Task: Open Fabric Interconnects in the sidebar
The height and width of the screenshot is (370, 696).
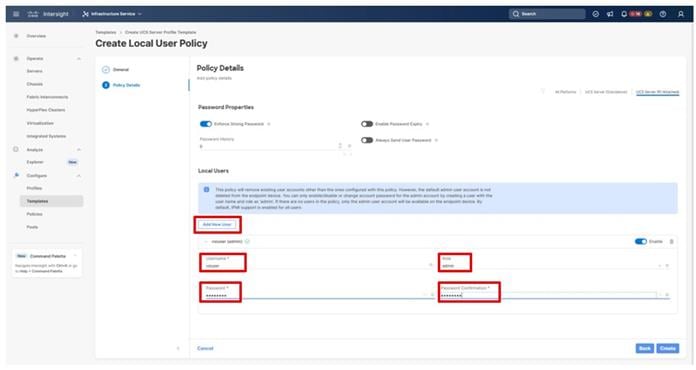Action: tap(47, 97)
